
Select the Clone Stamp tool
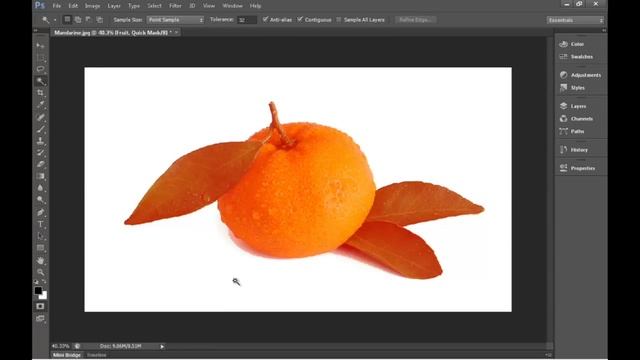(x=40, y=141)
